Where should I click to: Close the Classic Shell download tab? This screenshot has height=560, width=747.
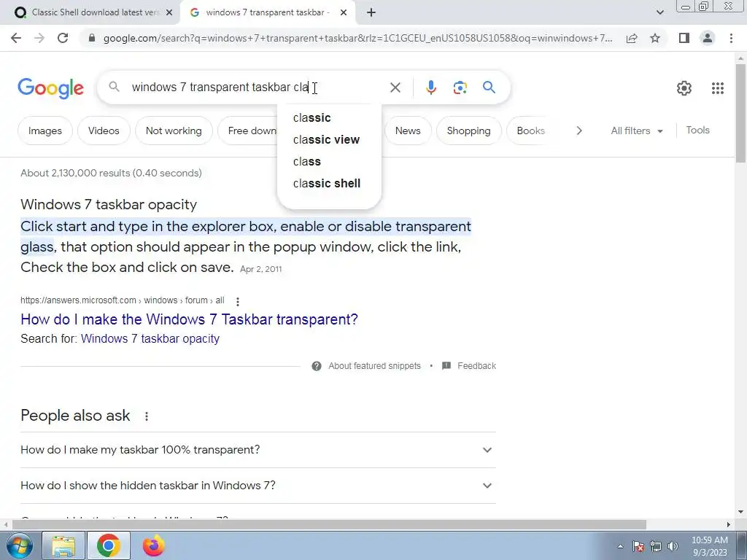(169, 13)
